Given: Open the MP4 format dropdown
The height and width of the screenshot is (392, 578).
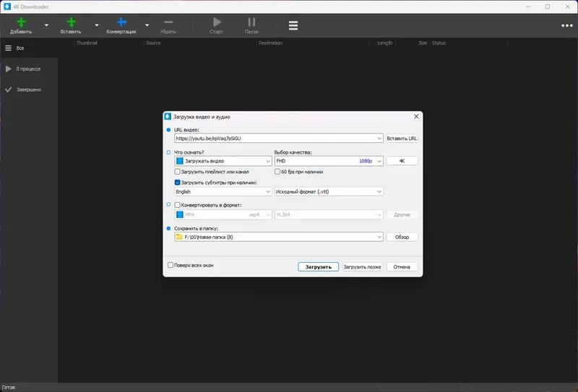Looking at the screenshot, I should 223,214.
